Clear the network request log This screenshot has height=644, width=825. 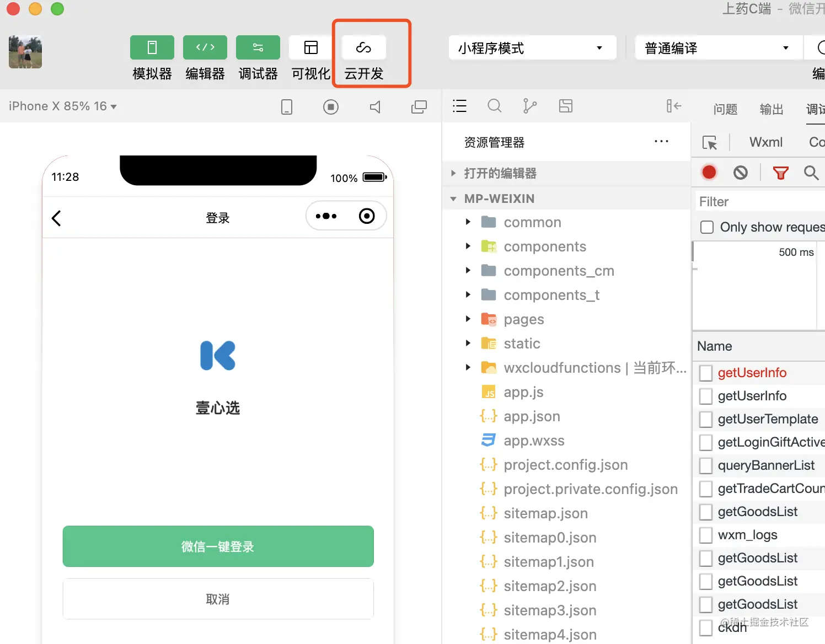point(741,173)
